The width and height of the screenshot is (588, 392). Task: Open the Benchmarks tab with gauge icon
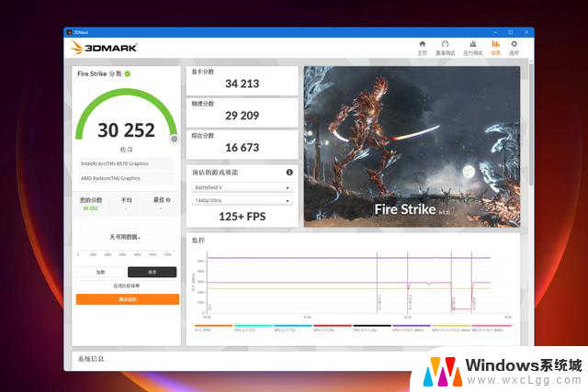pyautogui.click(x=445, y=44)
